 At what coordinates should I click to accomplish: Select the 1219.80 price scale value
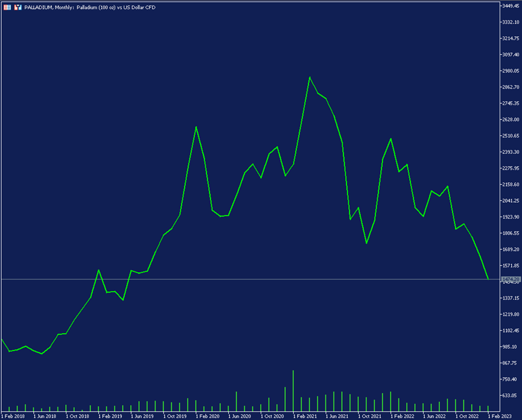pyautogui.click(x=511, y=314)
